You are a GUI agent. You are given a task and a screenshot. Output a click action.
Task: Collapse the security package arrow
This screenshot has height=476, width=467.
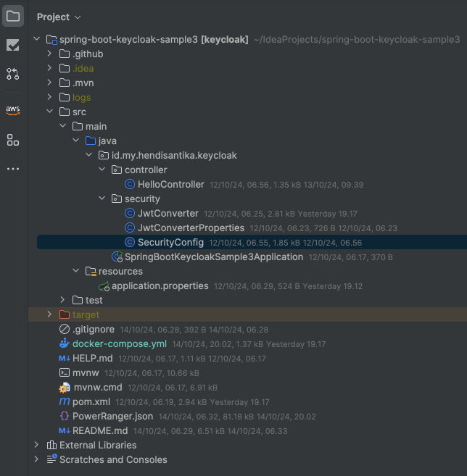click(102, 199)
